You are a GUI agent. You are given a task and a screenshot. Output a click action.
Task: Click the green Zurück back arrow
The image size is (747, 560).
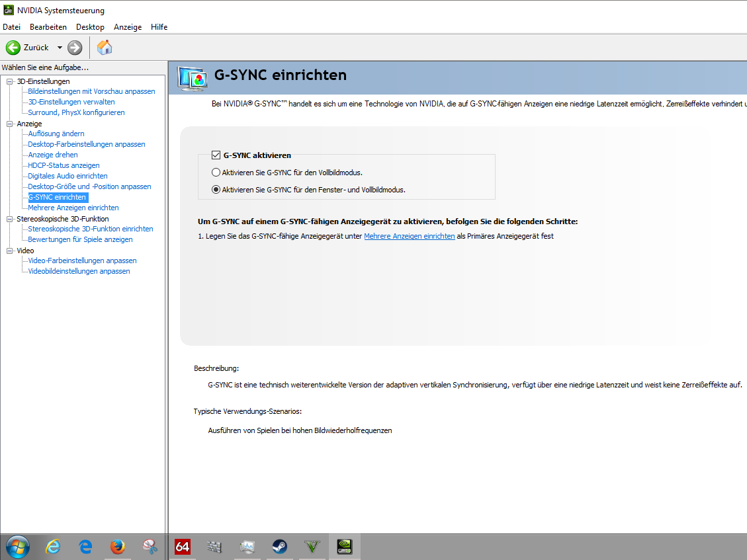tap(13, 48)
